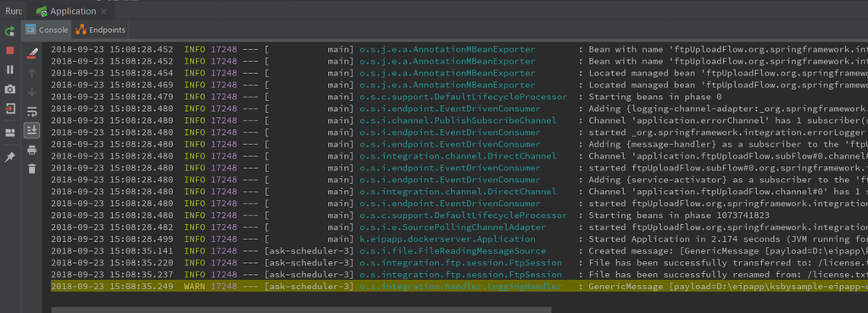The height and width of the screenshot is (313, 868).
Task: Dump threads using the camera icon
Action: point(10,89)
